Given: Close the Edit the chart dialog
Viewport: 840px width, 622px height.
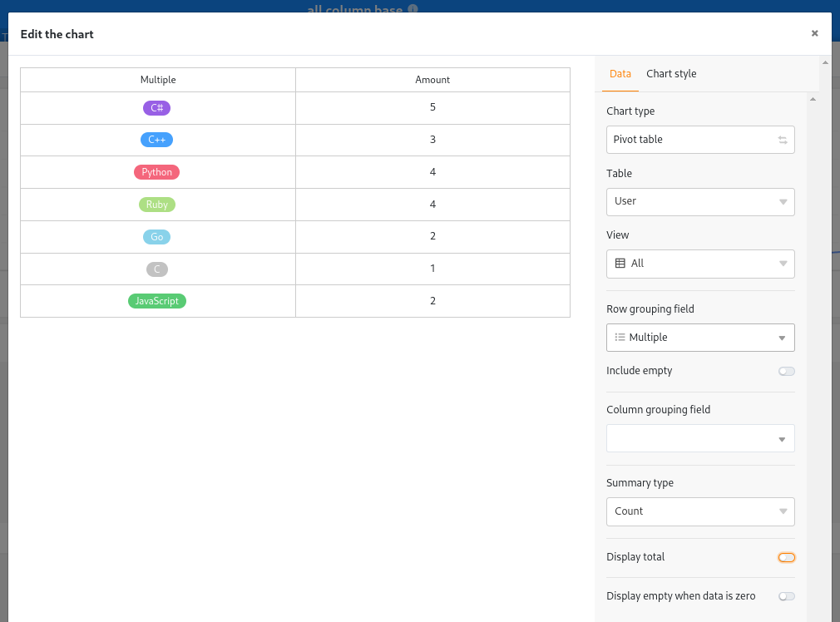Looking at the screenshot, I should (814, 33).
